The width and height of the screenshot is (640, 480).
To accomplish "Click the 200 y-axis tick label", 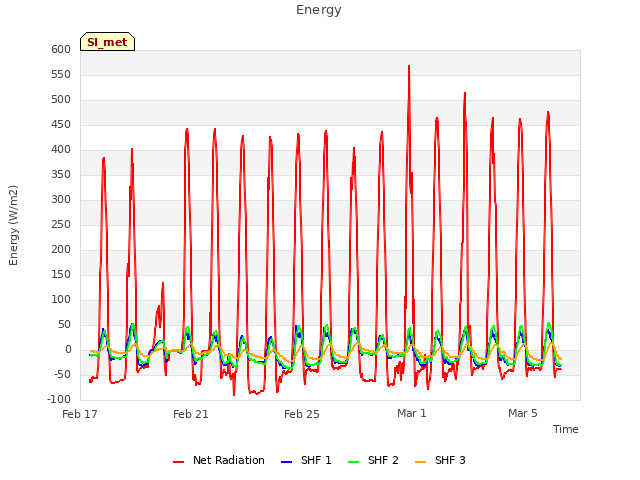I will [61, 250].
